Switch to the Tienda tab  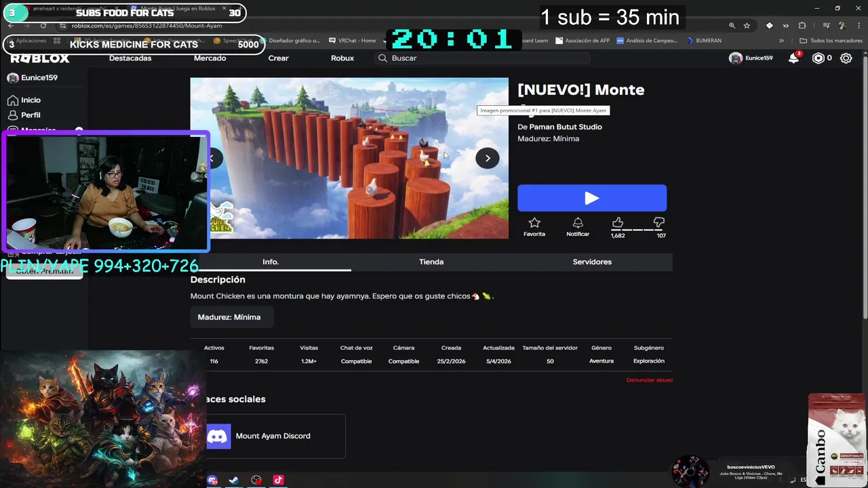(x=431, y=262)
